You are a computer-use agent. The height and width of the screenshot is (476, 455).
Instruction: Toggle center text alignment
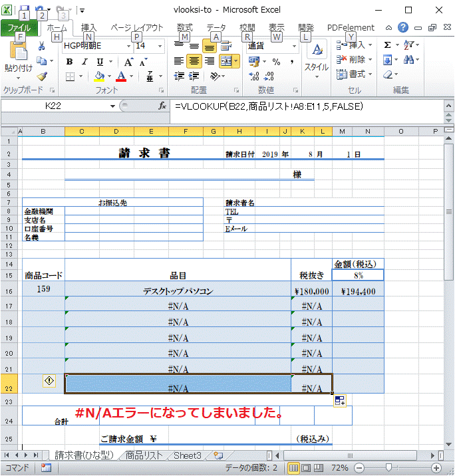(194, 61)
